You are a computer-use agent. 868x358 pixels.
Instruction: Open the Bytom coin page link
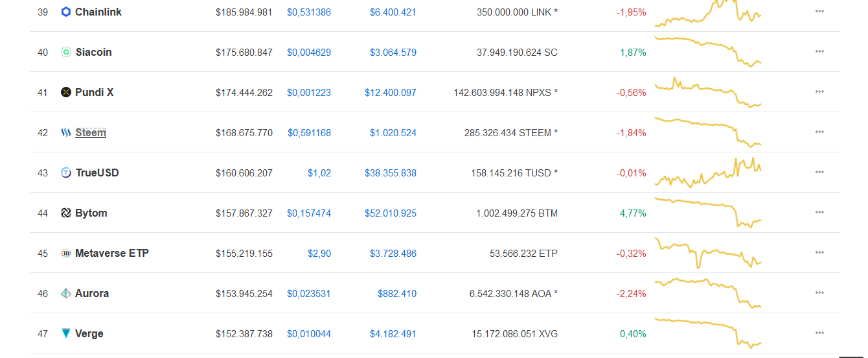[91, 213]
